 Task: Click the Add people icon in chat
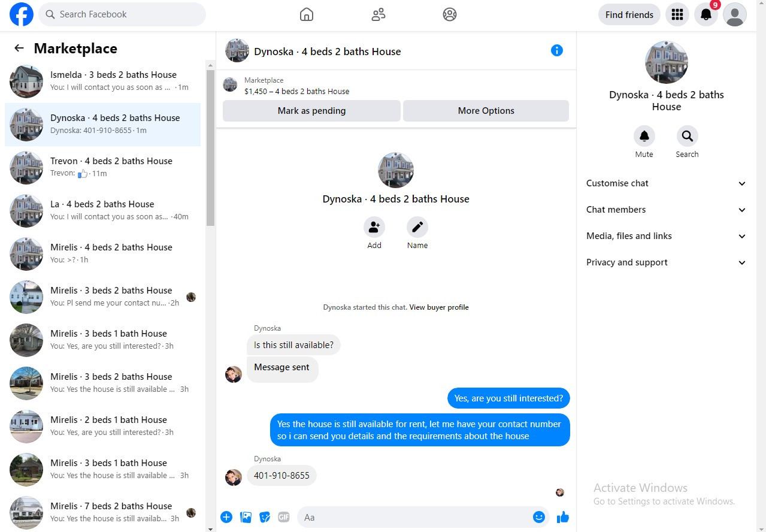tap(374, 227)
